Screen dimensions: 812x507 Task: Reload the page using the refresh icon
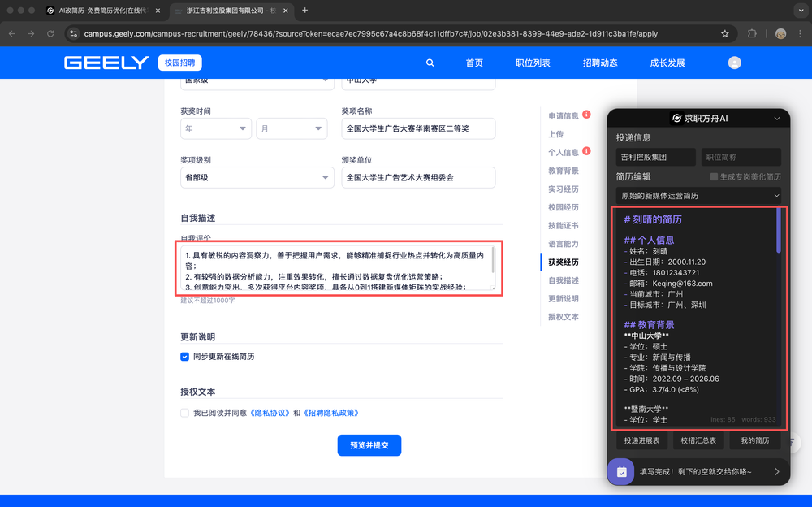pos(50,34)
